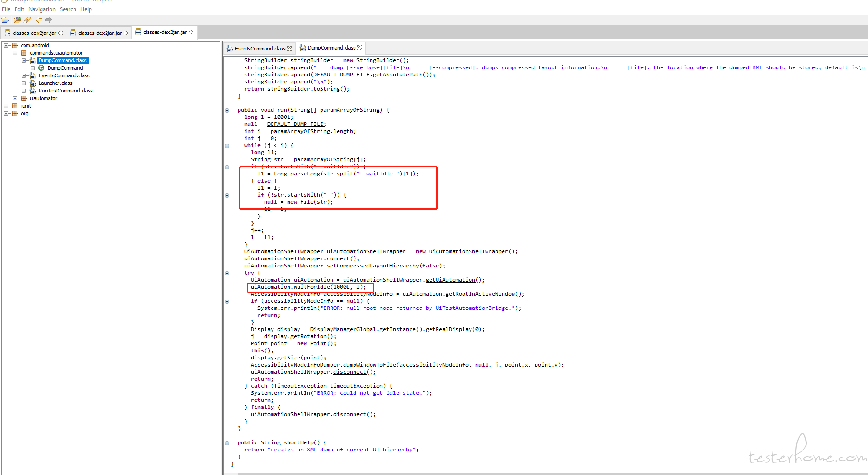Click the junit package icon

point(15,106)
